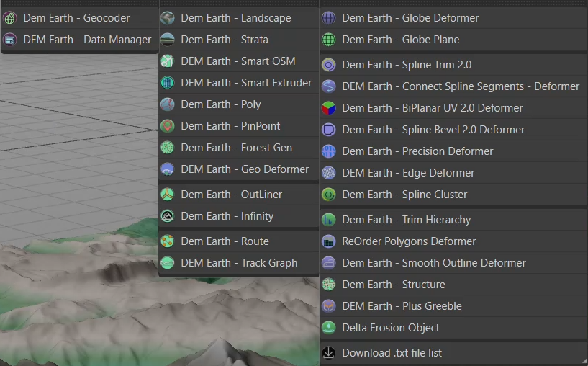Open DEM Earth - Track Graph
This screenshot has width=588, height=366.
tap(239, 263)
